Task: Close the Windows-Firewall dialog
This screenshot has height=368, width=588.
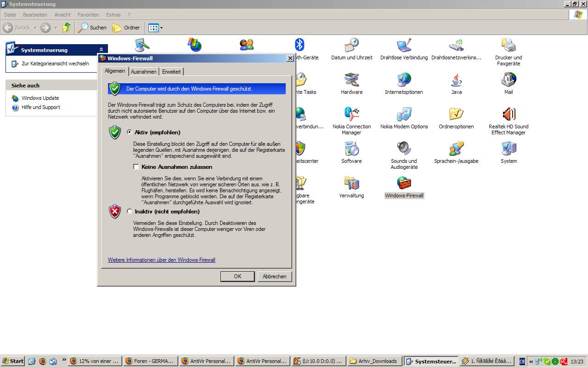Action: click(290, 58)
